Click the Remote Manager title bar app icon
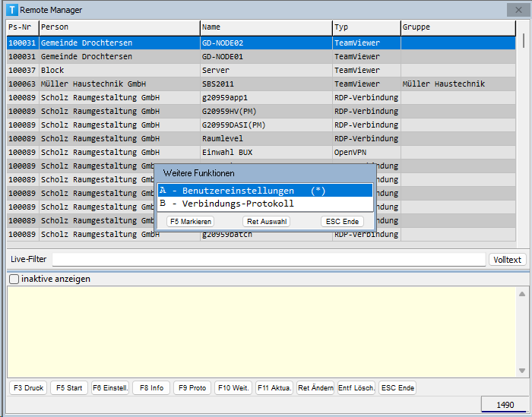Screen dimensions: 532x417 pos(12,10)
